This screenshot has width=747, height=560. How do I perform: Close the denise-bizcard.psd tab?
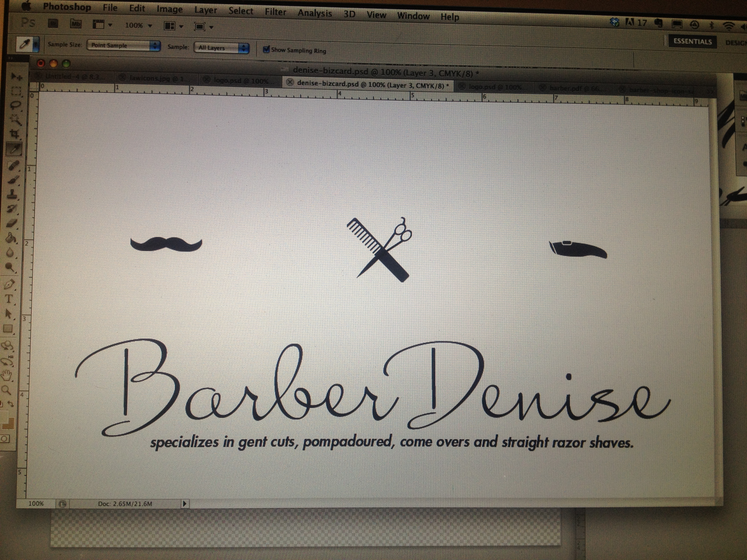point(290,82)
